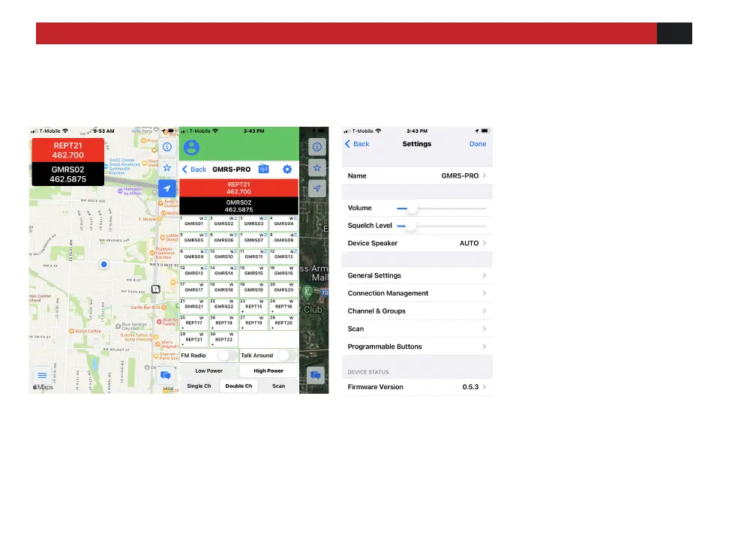Go Back from the GMRS-PRO channel screen
The width and height of the screenshot is (756, 540).
193,169
